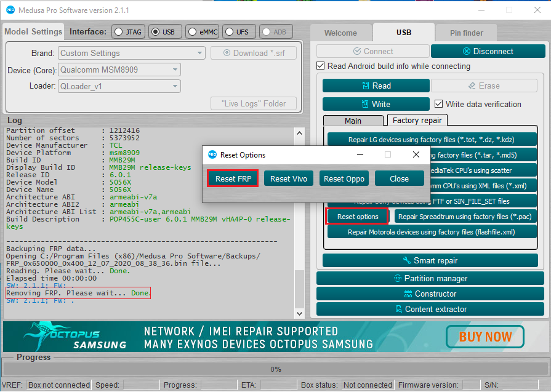Image resolution: width=551 pixels, height=392 pixels.
Task: Click the Reset FRP button
Action: pos(233,178)
